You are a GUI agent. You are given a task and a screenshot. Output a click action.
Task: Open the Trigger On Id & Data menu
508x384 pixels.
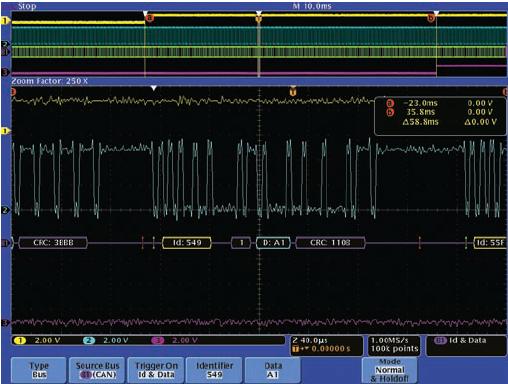(x=156, y=370)
